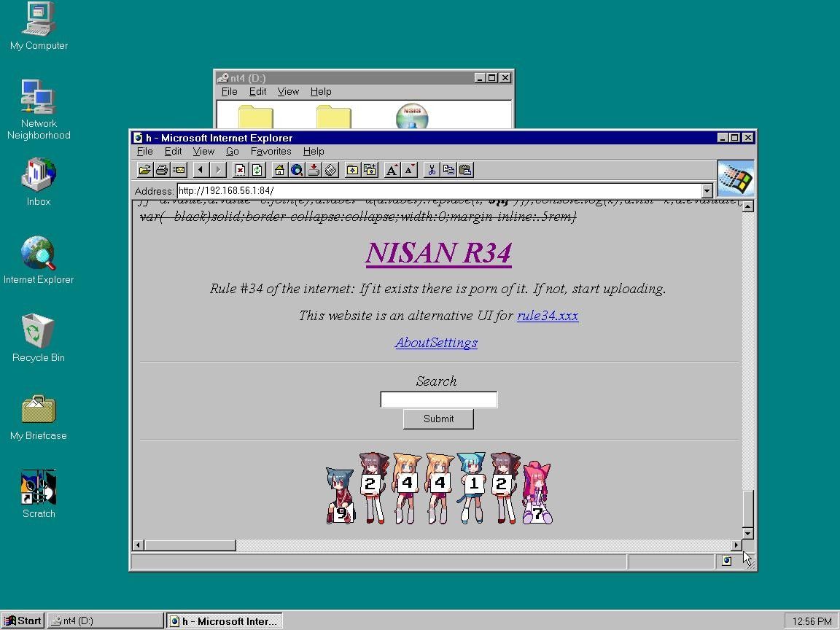Stop loading with the red X page icon

coord(240,171)
